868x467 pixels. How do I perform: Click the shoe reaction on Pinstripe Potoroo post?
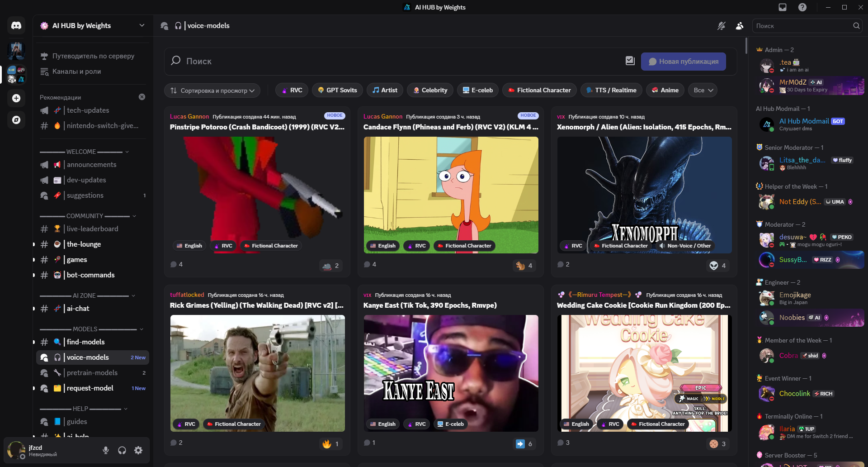point(331,266)
